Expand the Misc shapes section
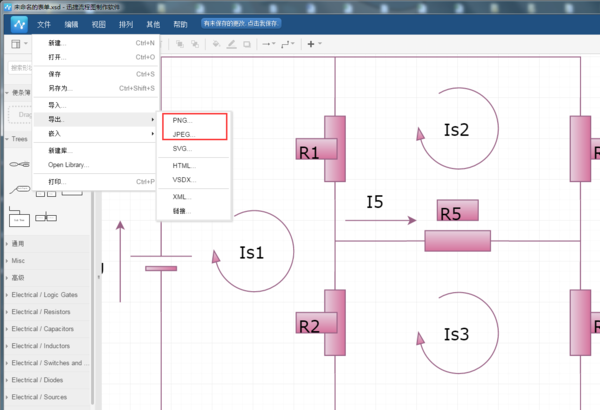 48,261
